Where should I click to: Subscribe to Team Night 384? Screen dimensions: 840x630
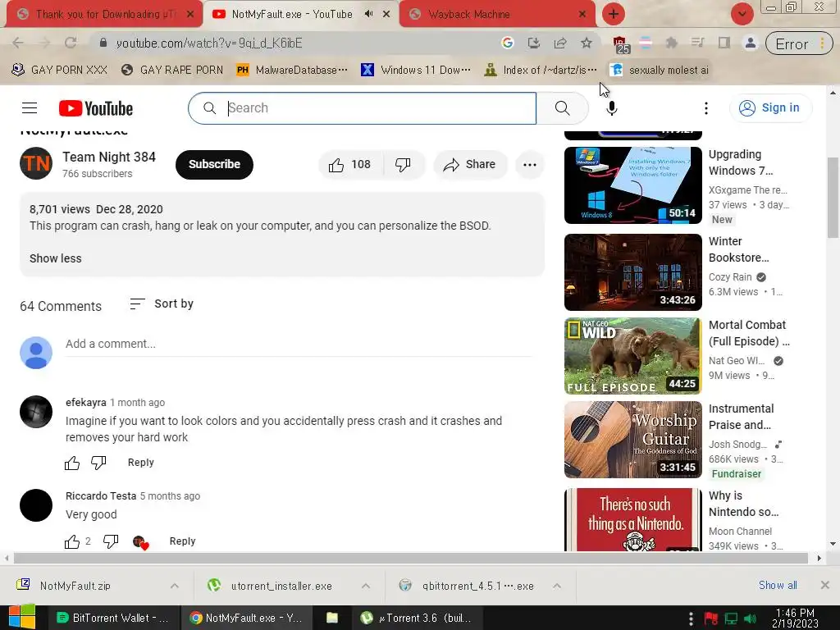214,164
